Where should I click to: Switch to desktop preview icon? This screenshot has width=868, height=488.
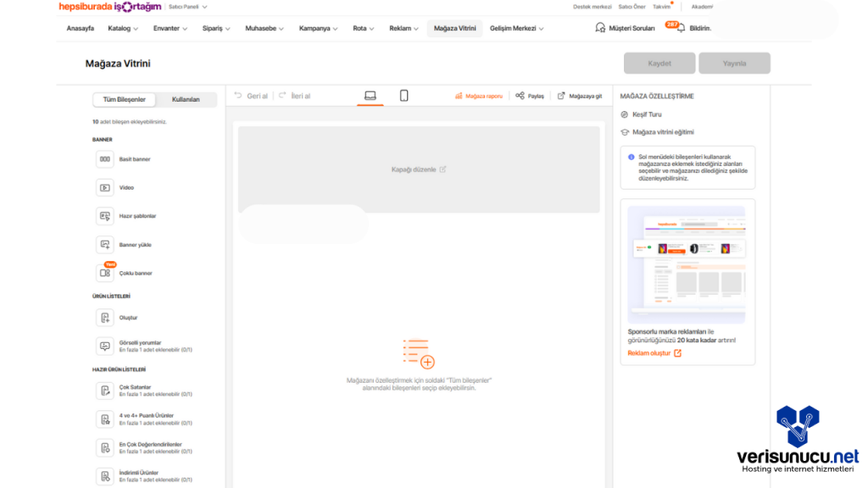[x=370, y=96]
